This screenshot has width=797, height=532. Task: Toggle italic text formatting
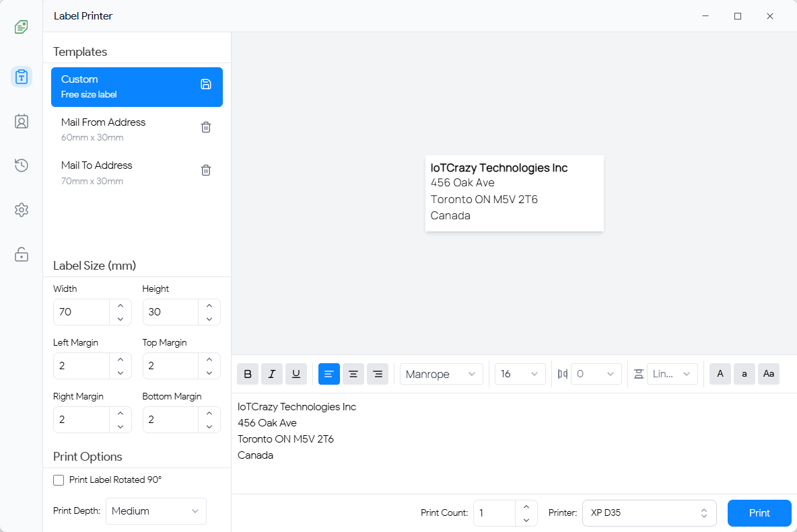coord(272,374)
